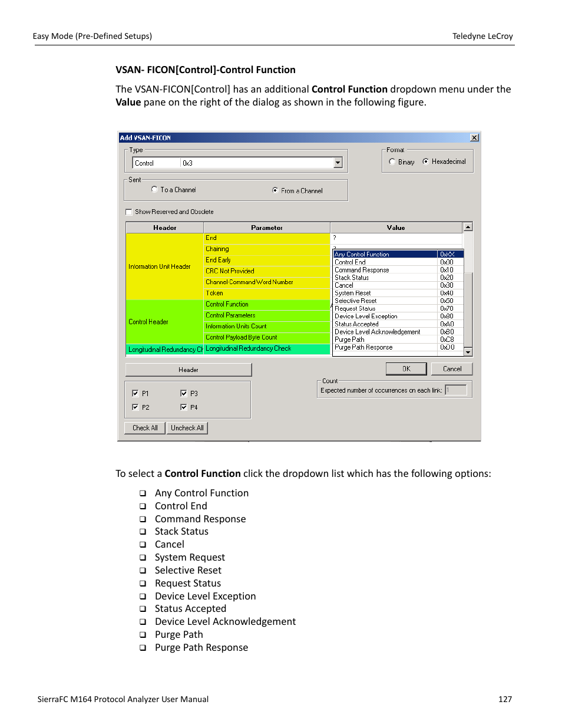The image size is (562, 728).
Task: Click the Token parameter row
Action: [267, 293]
